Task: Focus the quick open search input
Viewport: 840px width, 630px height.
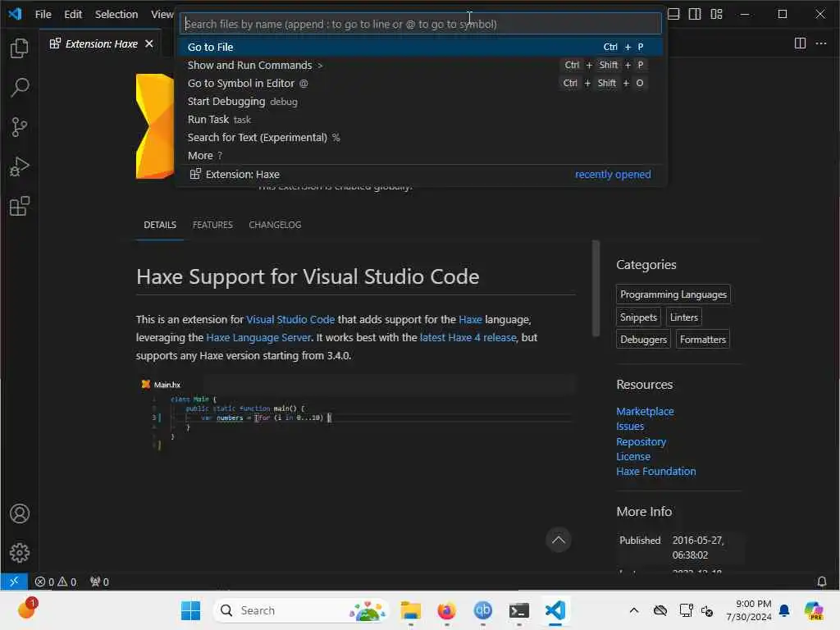Action: point(421,24)
